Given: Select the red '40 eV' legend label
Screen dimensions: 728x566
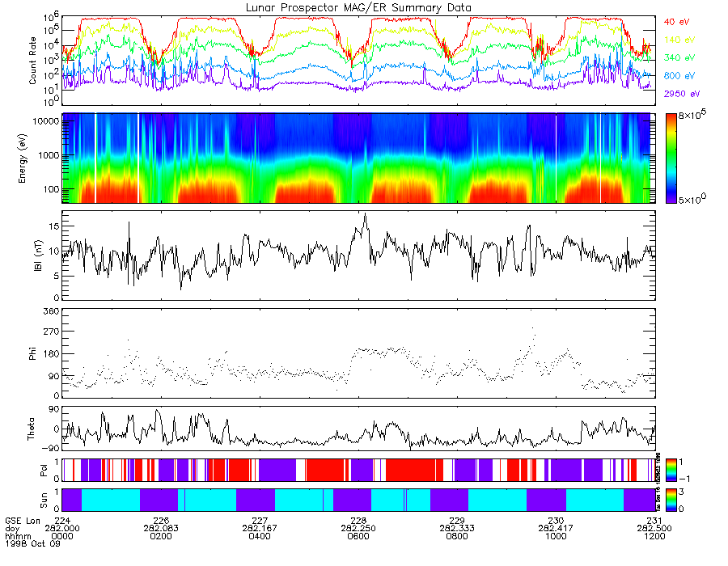Looking at the screenshot, I should pyautogui.click(x=676, y=22).
